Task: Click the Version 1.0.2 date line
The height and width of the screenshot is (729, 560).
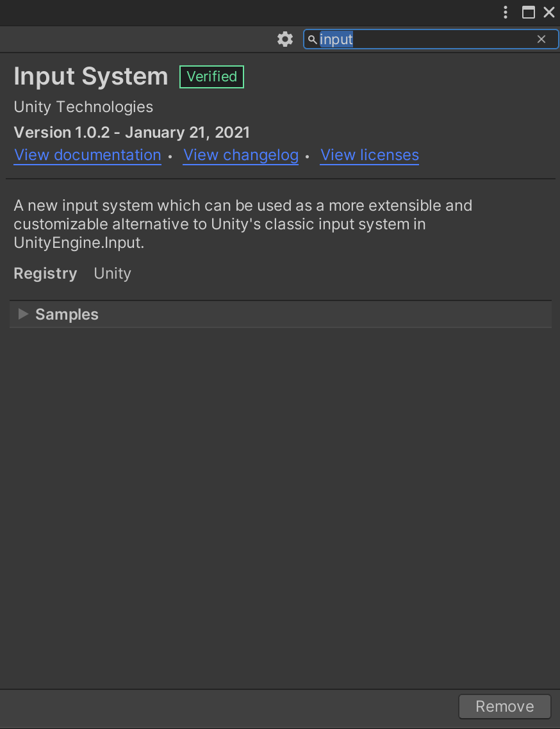Action: tap(131, 133)
